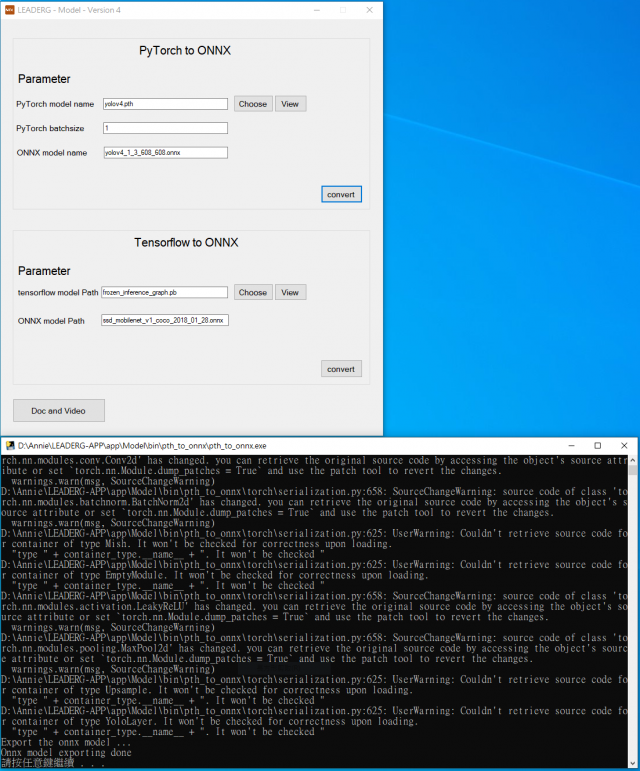Close the LEADERG Model window
The height and width of the screenshot is (771, 640).
coord(368,8)
